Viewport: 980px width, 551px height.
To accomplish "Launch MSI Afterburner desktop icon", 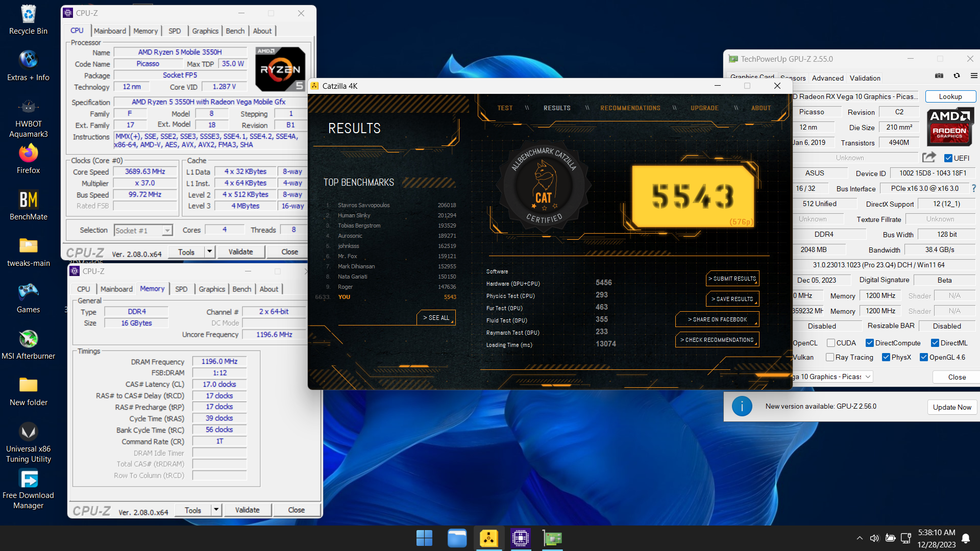I will click(28, 345).
